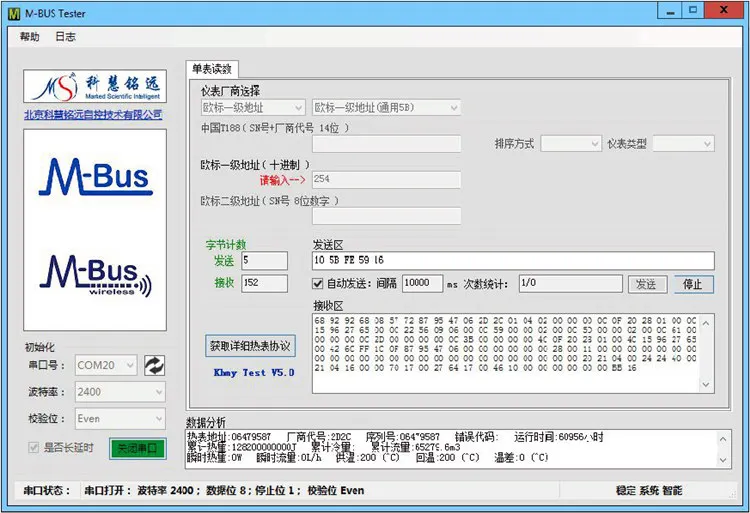Click the 欧标二级地址 SN input field
Screen dimensions: 750x513
386,216
